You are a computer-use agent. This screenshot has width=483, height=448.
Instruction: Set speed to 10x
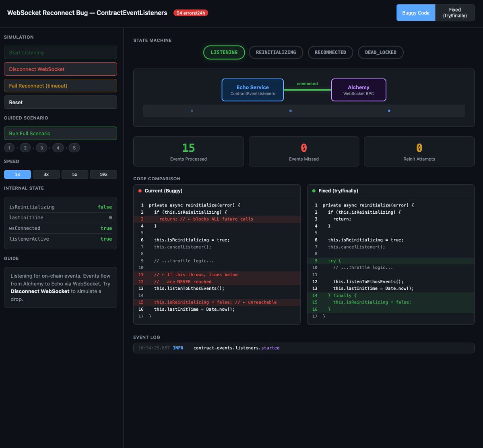[103, 174]
